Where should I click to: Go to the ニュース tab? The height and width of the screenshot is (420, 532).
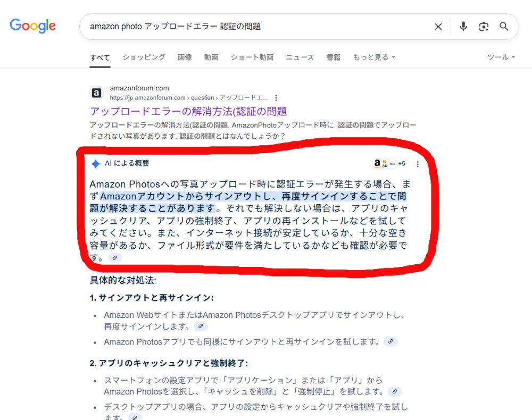tap(300, 57)
